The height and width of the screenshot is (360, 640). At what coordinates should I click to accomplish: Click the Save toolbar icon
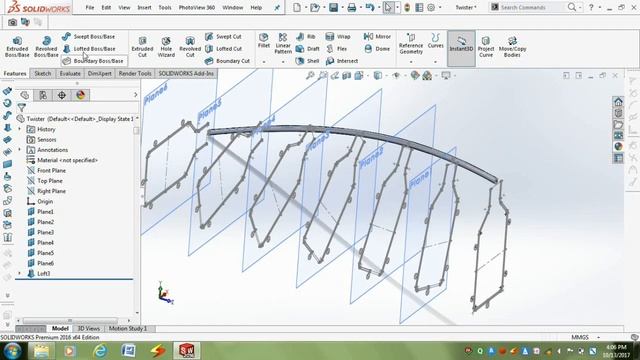[x=333, y=7]
